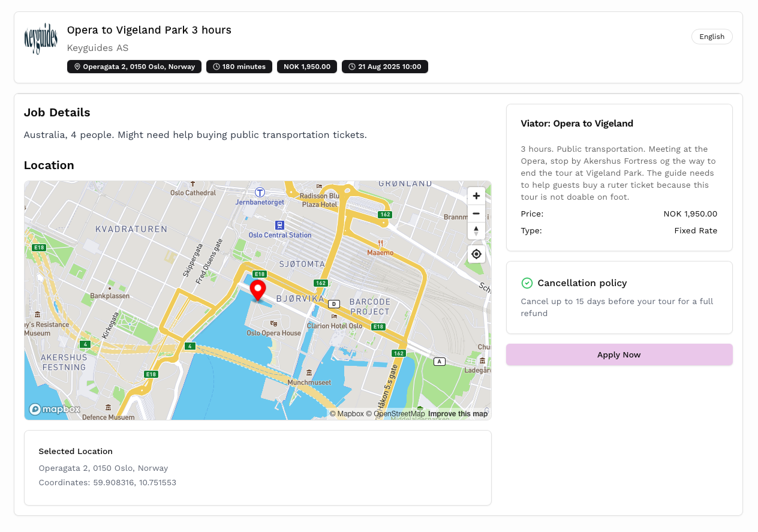Click the red map location pin
This screenshot has height=532, width=758.
[258, 290]
